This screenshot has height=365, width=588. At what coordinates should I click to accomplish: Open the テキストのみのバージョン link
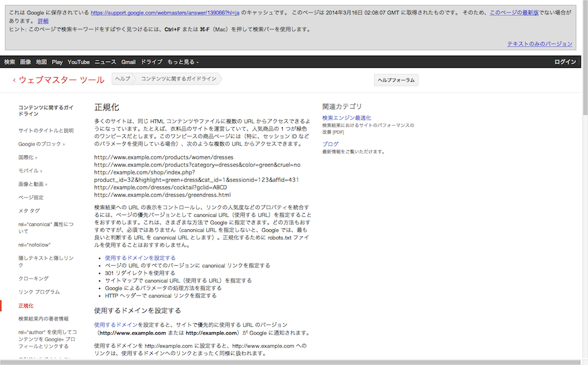tap(539, 43)
